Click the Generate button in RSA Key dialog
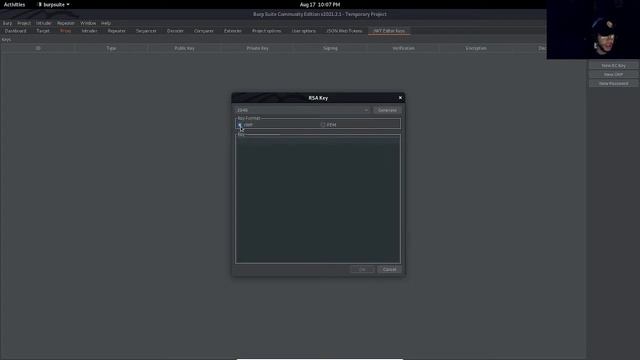Viewport: 640px width, 360px height. coord(387,110)
